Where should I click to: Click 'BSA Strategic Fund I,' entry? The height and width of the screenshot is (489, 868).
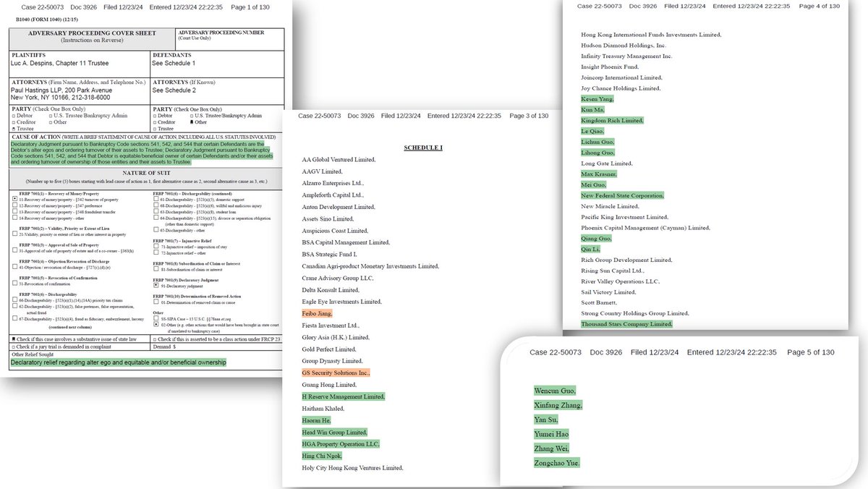coord(330,254)
